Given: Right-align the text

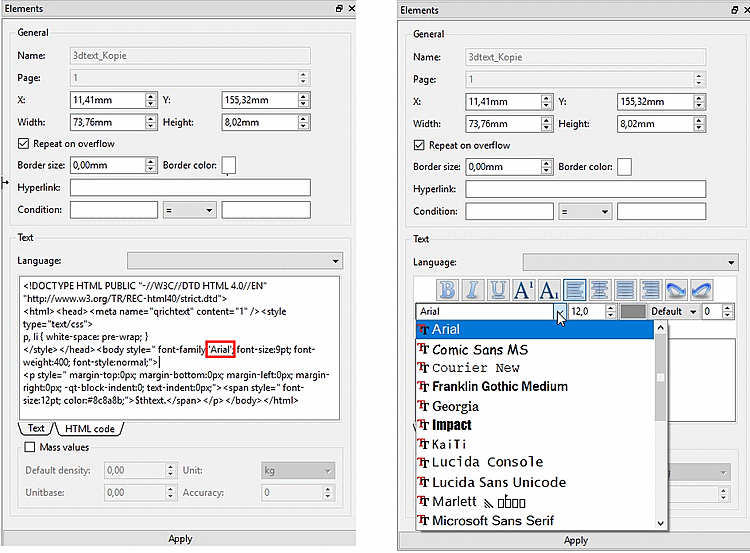Looking at the screenshot, I should (651, 290).
